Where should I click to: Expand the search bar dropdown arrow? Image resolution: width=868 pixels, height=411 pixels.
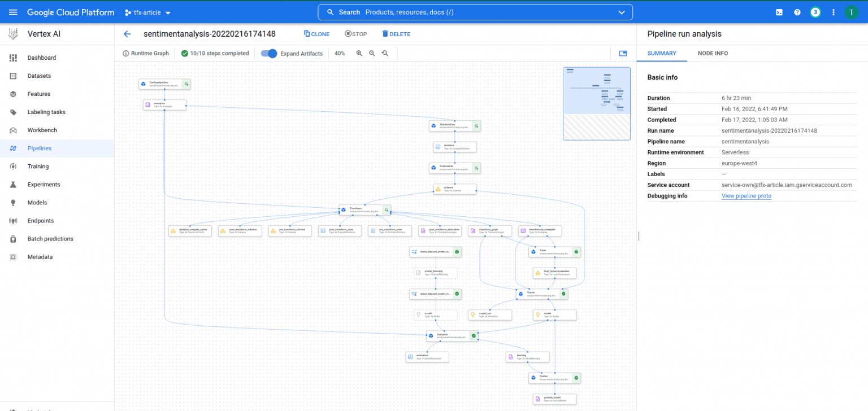point(621,12)
